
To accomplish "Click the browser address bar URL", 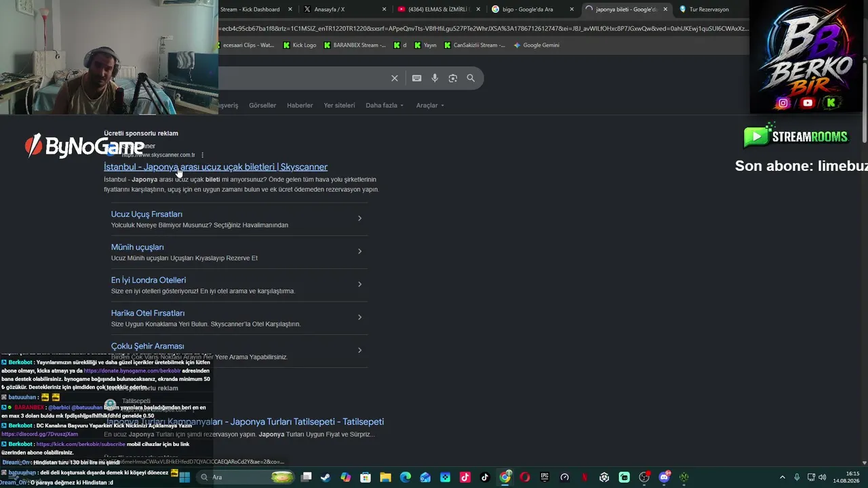I will 484,28.
